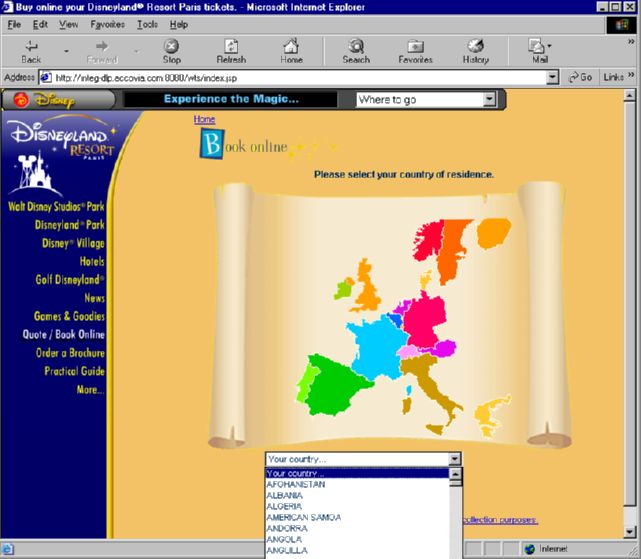Open the Help menu

click(179, 25)
